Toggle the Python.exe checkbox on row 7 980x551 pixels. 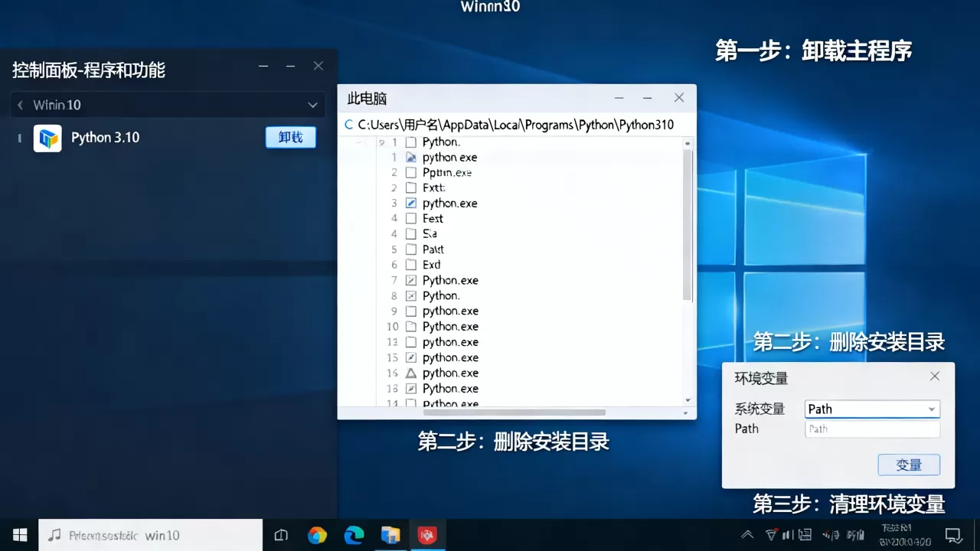[411, 280]
